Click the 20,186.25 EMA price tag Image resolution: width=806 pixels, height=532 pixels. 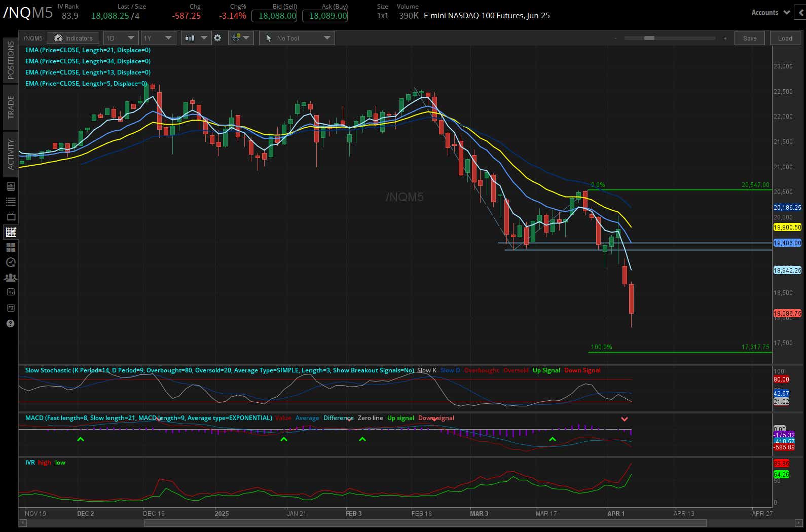coord(787,208)
